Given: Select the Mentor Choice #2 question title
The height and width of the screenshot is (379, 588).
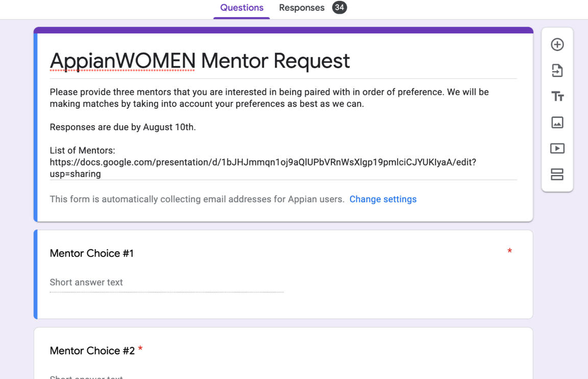Looking at the screenshot, I should pos(92,350).
